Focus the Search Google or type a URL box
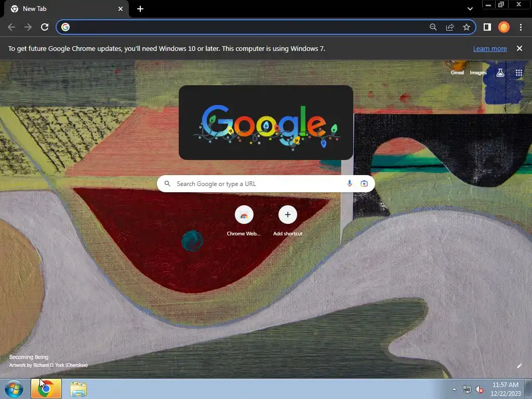532x399 pixels. coord(266,183)
